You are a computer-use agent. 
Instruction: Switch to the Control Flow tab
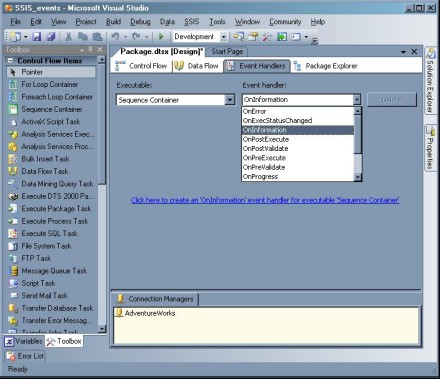click(x=141, y=66)
